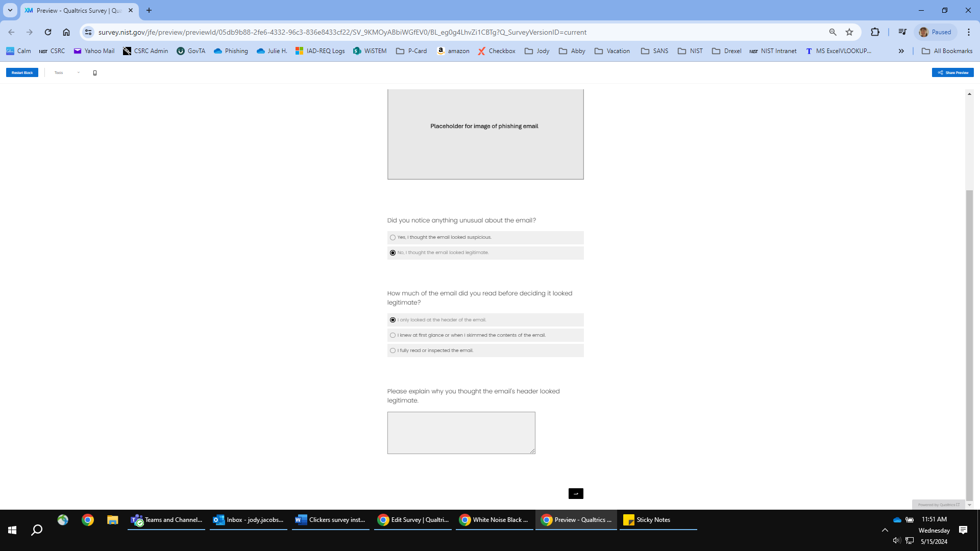Click the Share Preview button
The image size is (980, 551).
pyautogui.click(x=952, y=72)
